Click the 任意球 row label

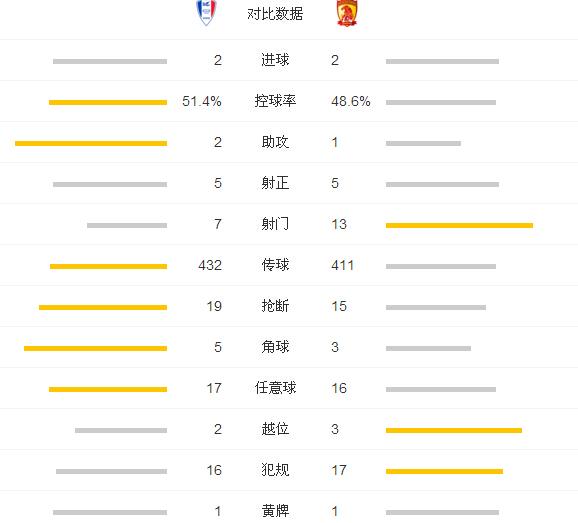(275, 388)
